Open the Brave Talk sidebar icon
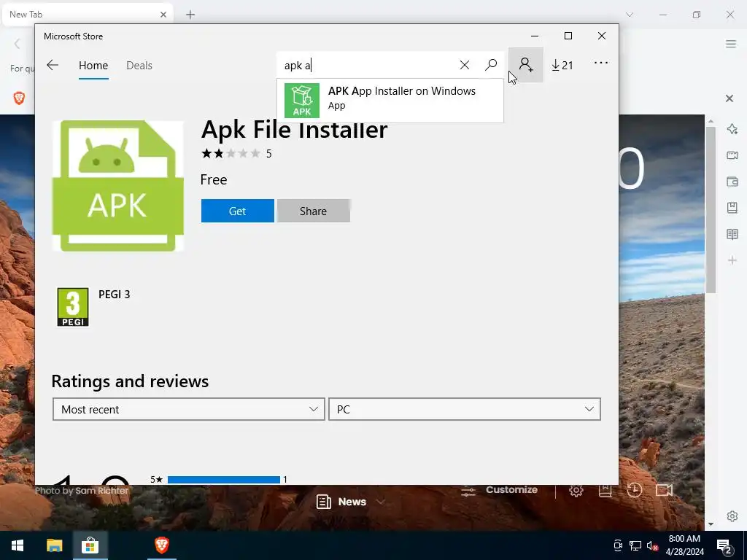 tap(732, 155)
